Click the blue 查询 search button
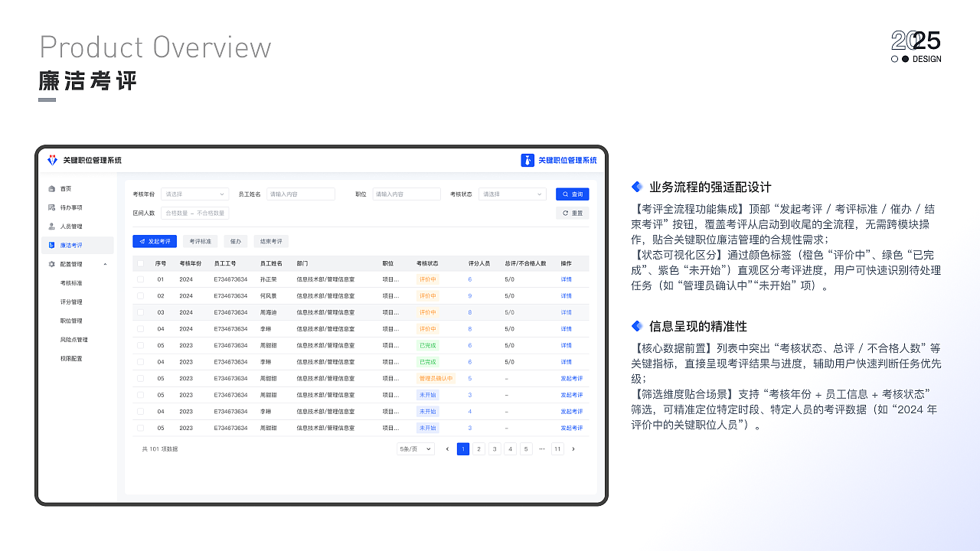Image resolution: width=980 pixels, height=551 pixels. click(x=572, y=194)
